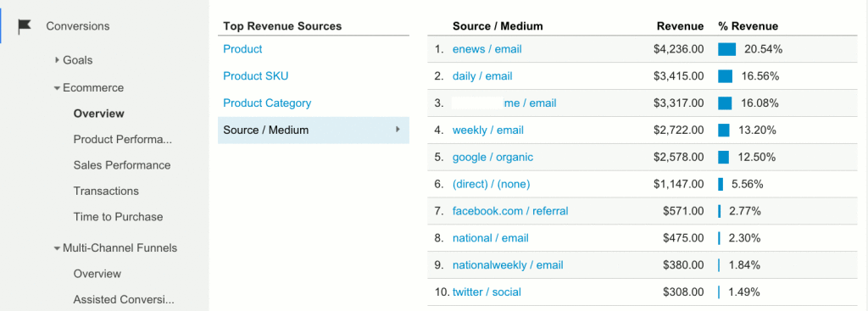Select Product under Top Revenue Sources

coord(243,48)
